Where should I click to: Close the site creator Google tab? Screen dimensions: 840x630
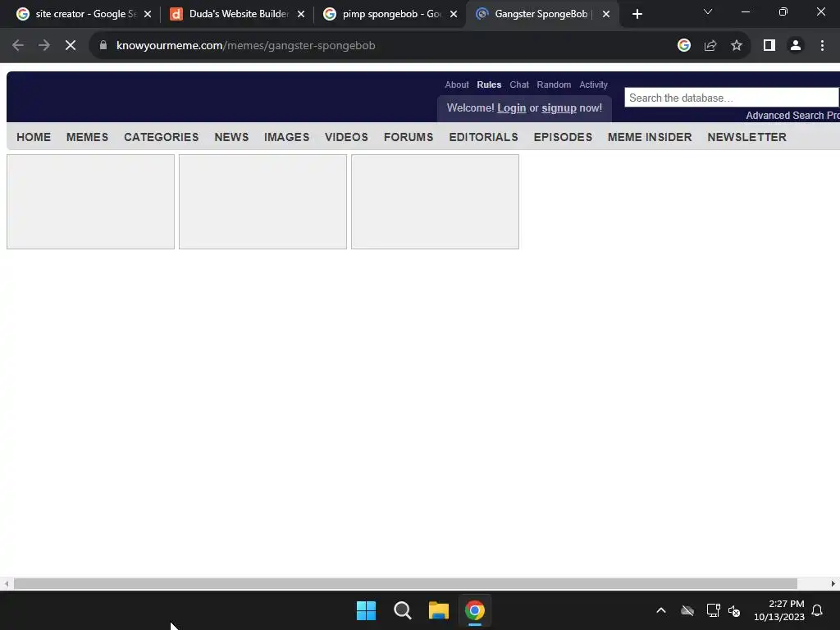tap(148, 15)
